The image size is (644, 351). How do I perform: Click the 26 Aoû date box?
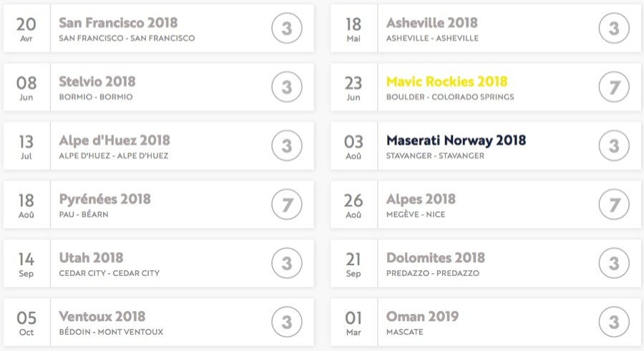tap(353, 204)
